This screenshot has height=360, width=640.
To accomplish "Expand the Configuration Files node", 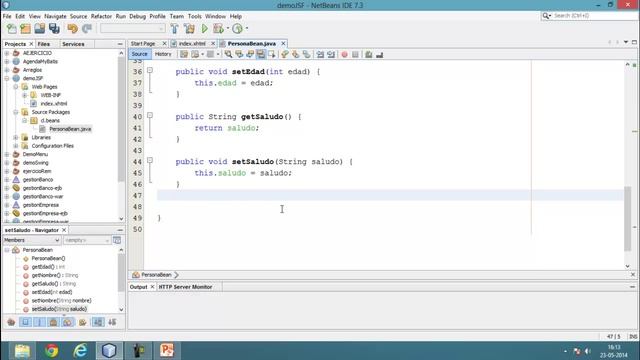I will coord(16,146).
